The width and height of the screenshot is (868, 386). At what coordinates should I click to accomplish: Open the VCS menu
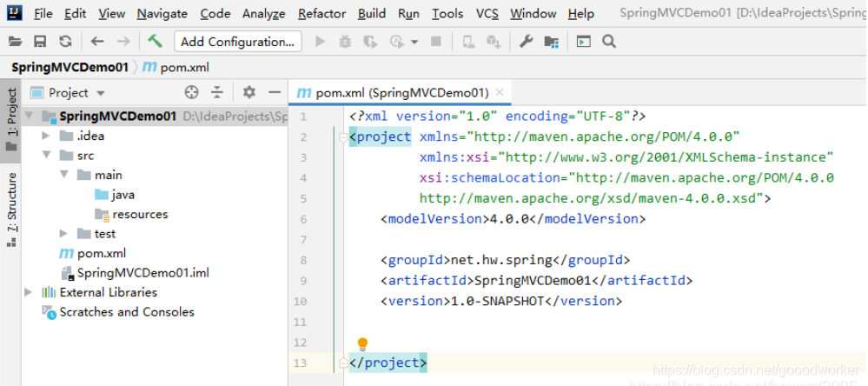[x=487, y=13]
